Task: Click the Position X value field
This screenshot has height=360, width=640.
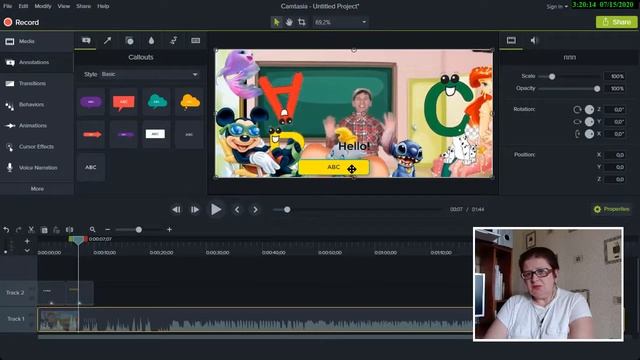Action: pyautogui.click(x=614, y=155)
